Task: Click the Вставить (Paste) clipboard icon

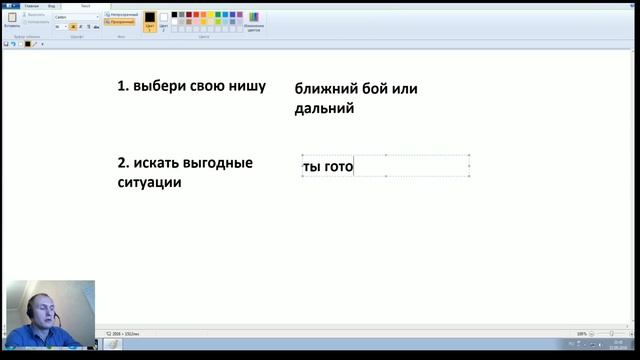Action: click(x=12, y=17)
